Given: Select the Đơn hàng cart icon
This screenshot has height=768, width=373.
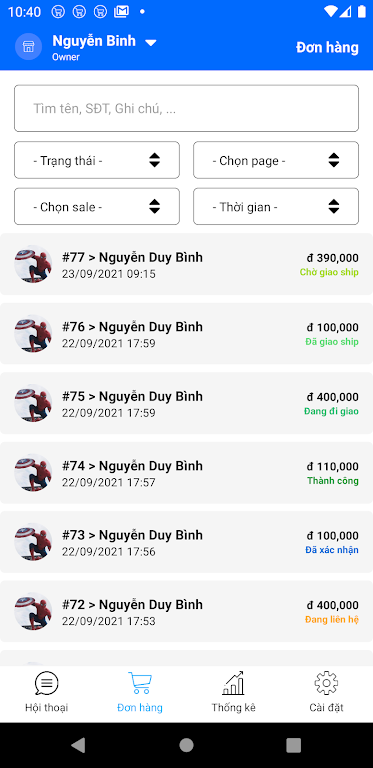Looking at the screenshot, I should [140, 683].
